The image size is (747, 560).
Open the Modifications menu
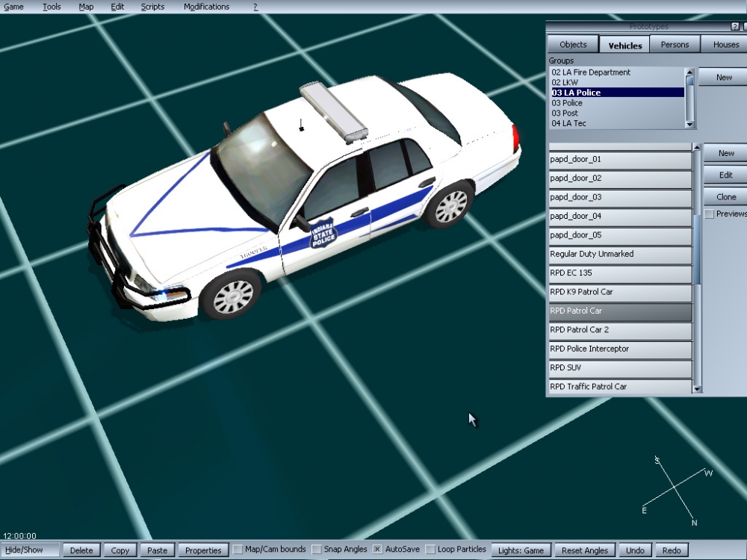[x=206, y=7]
